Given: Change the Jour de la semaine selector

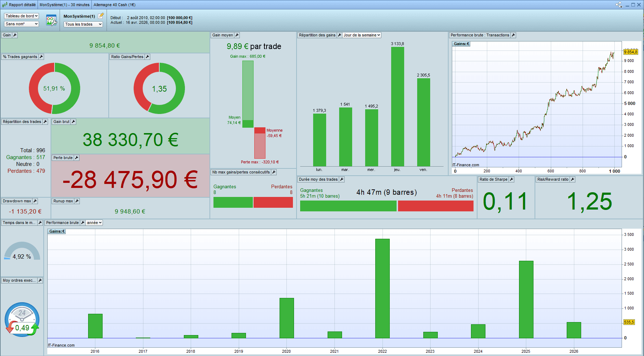Looking at the screenshot, I should coord(362,35).
